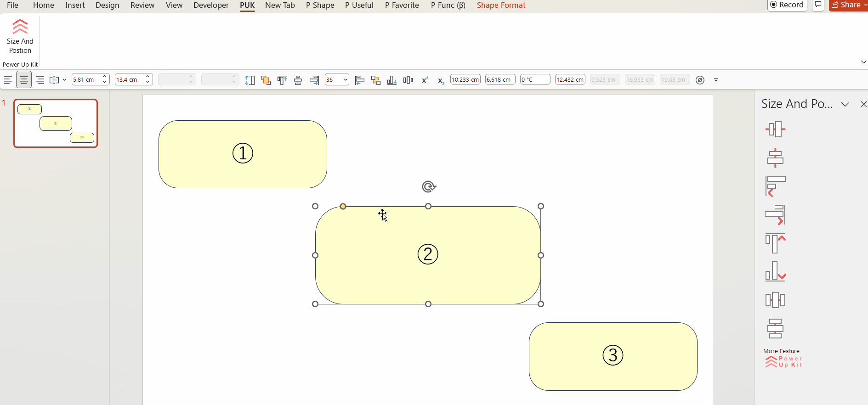Viewport: 868px width, 405px height.
Task: Click the Size And Postion button
Action: coord(20,37)
